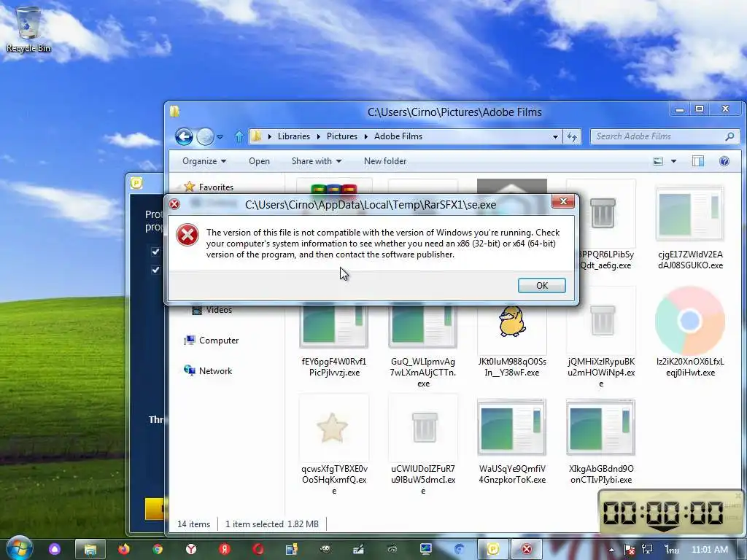The width and height of the screenshot is (747, 560).
Task: Select Pictures in the address breadcrumb
Action: tap(341, 136)
